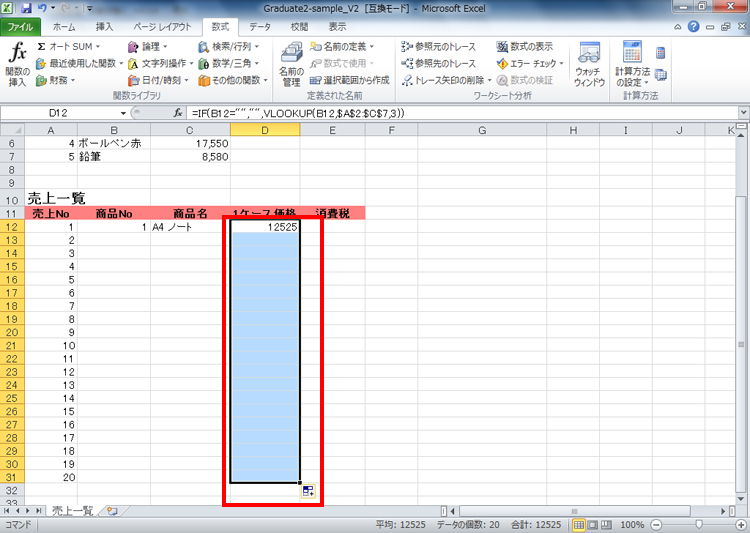The image size is (750, 533).
Task: Open Calculation Options (計算方法の設定)
Action: [x=632, y=64]
